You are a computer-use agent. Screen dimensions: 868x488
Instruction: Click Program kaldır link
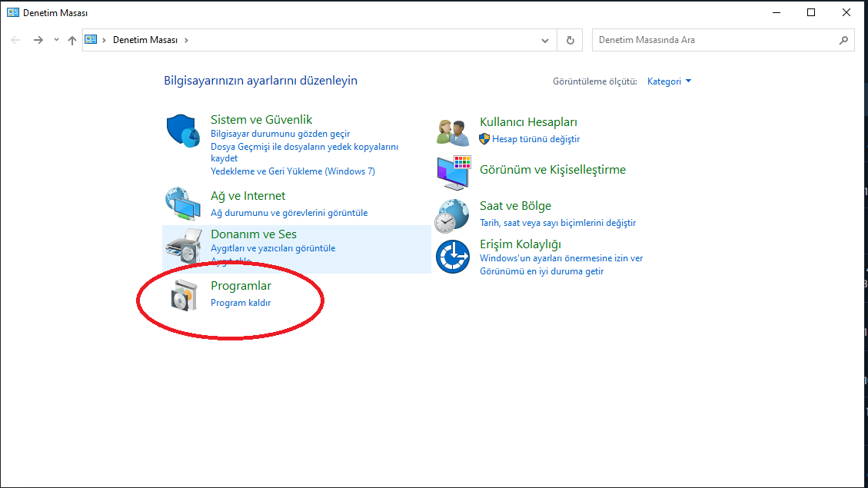[x=241, y=303]
